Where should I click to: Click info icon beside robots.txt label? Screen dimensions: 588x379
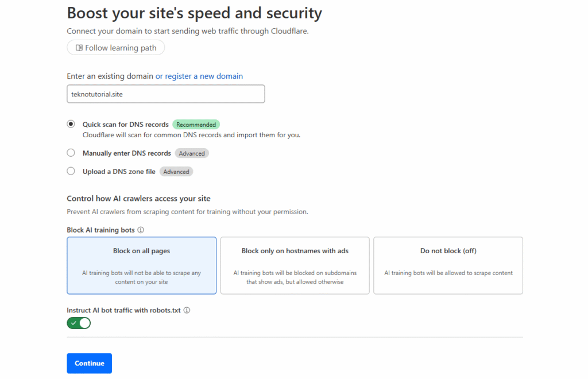click(187, 311)
